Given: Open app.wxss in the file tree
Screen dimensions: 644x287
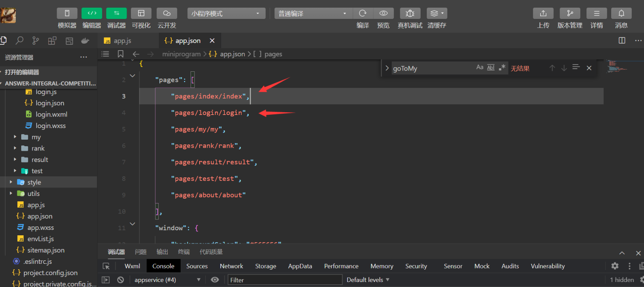Looking at the screenshot, I should click(41, 228).
